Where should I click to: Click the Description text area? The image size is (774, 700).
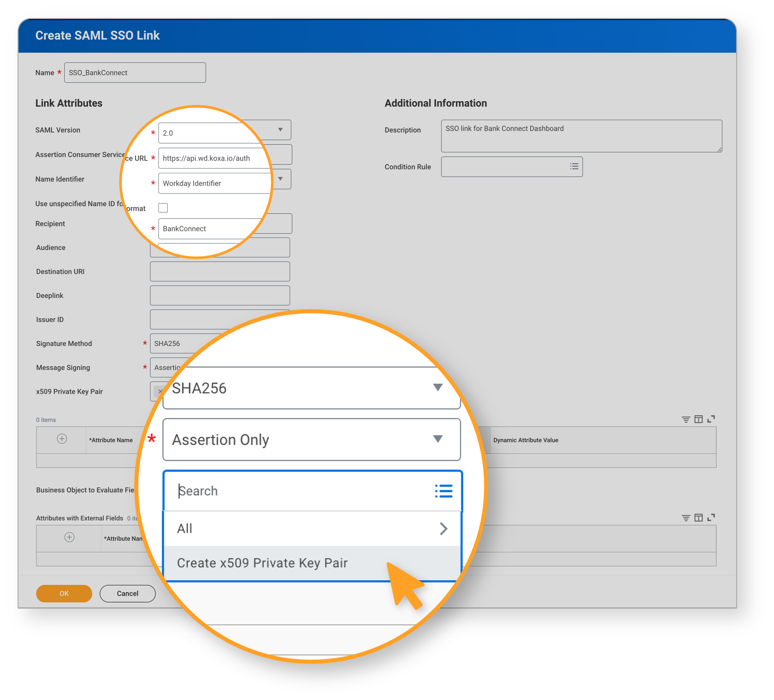[x=581, y=136]
